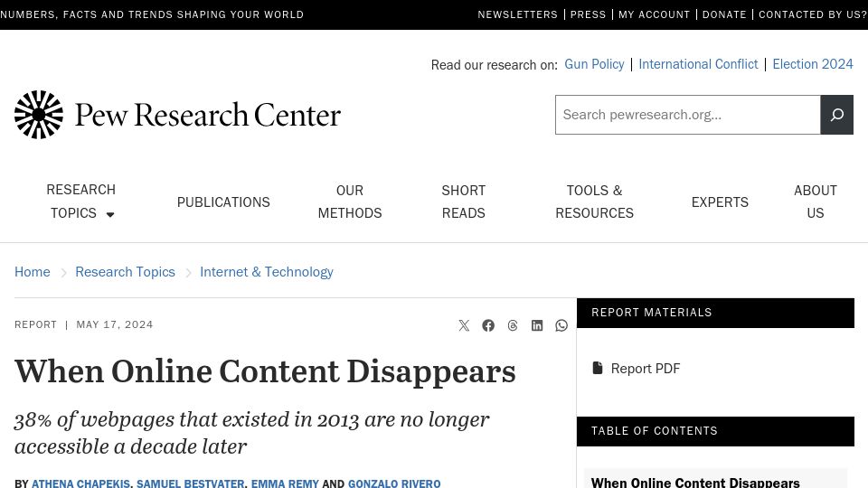This screenshot has height=488, width=868.
Task: Open the Experts page
Action: [720, 202]
